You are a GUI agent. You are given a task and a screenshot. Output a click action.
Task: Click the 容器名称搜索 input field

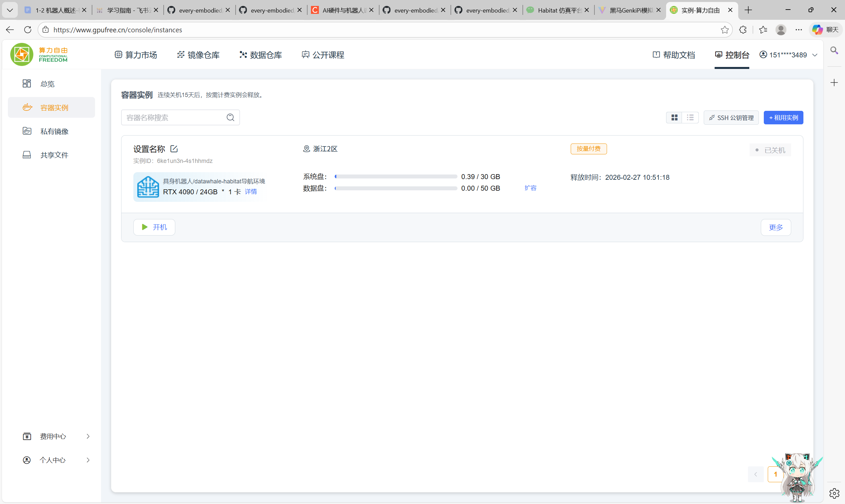(x=173, y=117)
